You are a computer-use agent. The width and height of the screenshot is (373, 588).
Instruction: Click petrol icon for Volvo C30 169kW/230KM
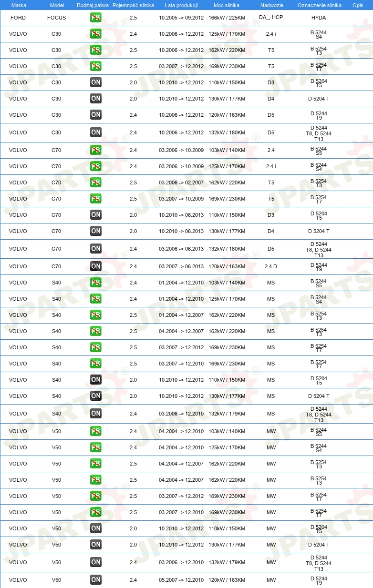pos(96,66)
